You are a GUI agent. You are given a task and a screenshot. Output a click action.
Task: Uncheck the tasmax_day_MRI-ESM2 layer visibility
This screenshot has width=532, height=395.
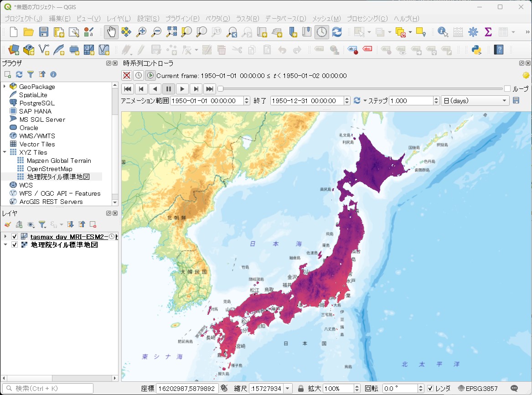pyautogui.click(x=15, y=237)
